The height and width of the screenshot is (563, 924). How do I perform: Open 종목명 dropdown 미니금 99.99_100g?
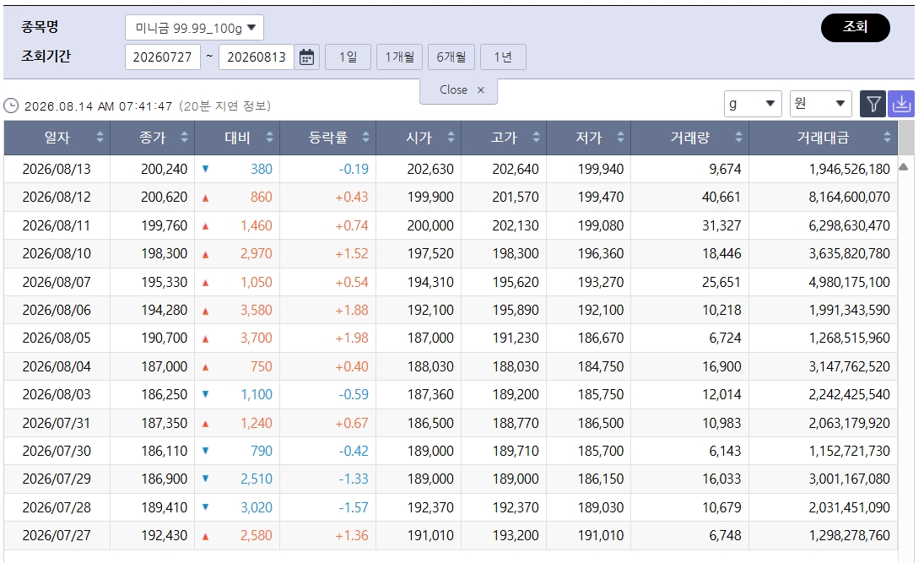[194, 28]
